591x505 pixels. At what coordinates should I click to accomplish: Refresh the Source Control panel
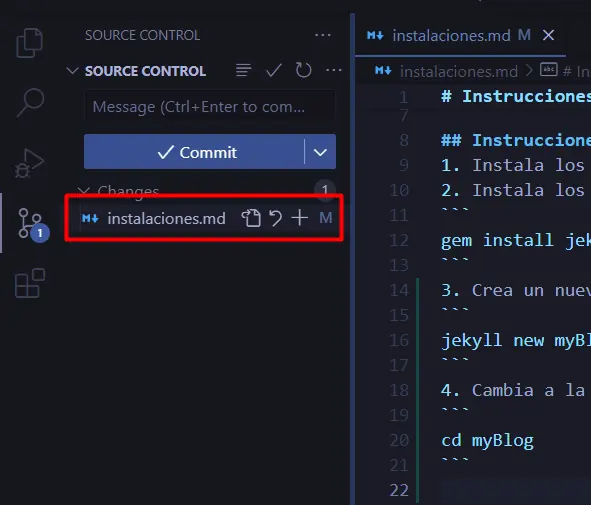pos(303,70)
